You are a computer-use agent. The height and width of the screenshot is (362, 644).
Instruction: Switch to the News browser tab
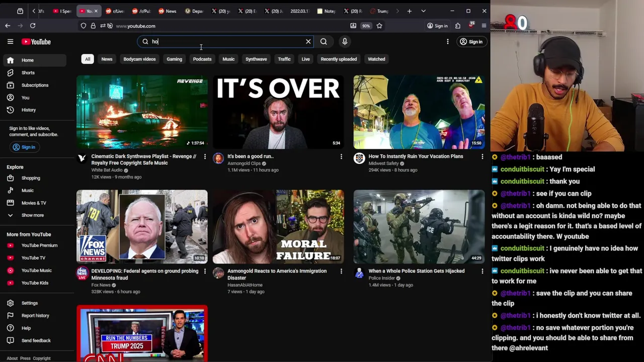(168, 11)
